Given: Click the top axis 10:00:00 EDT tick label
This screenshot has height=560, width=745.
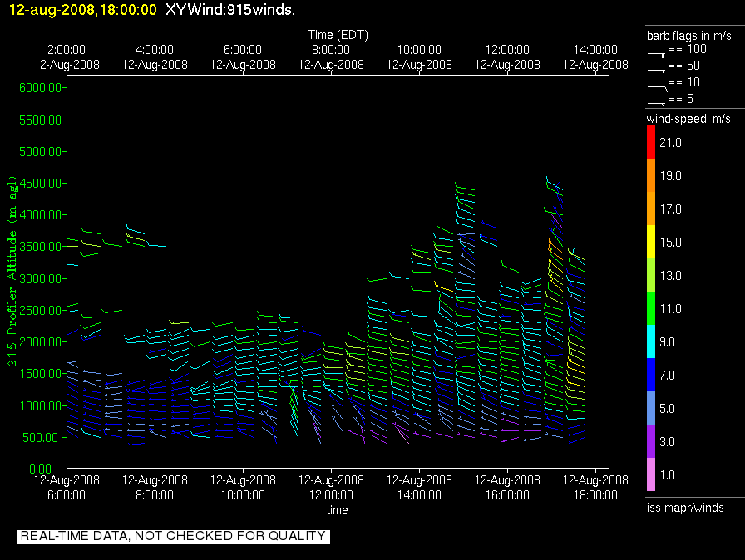Looking at the screenshot, I should tap(419, 57).
